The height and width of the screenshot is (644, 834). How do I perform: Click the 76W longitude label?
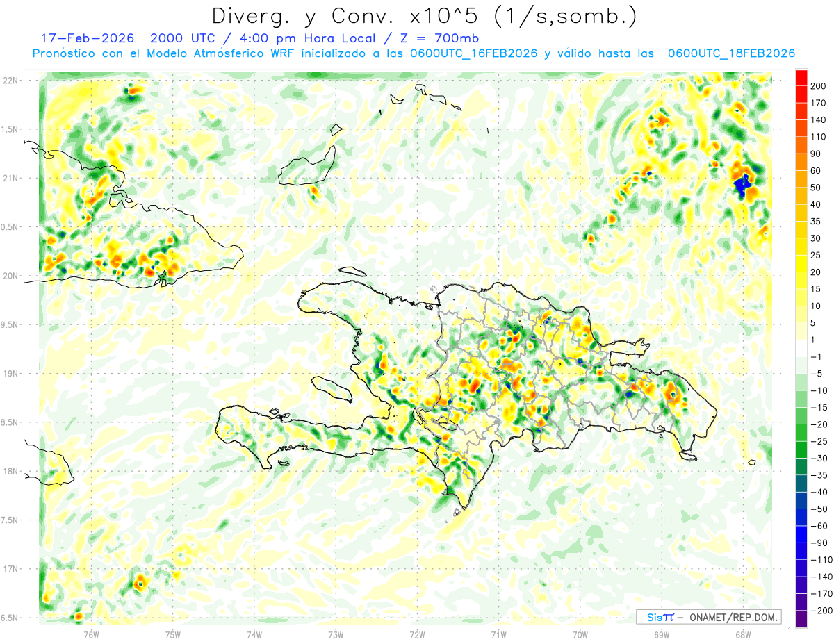(x=91, y=634)
